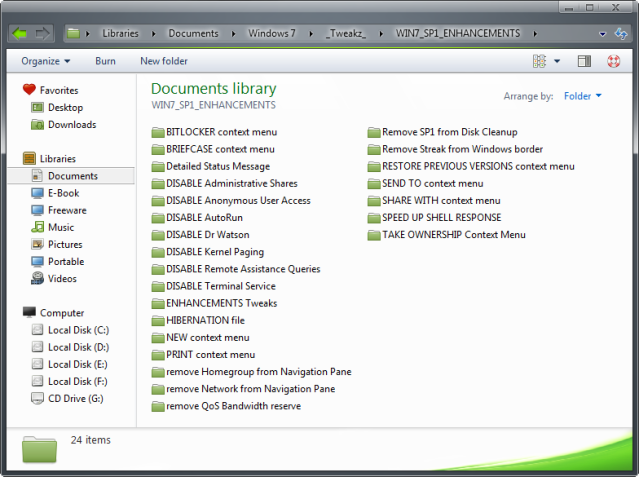Screen dimensions: 639x477
Task: Select DISABLE AutoRun folder icon
Action: pos(158,218)
